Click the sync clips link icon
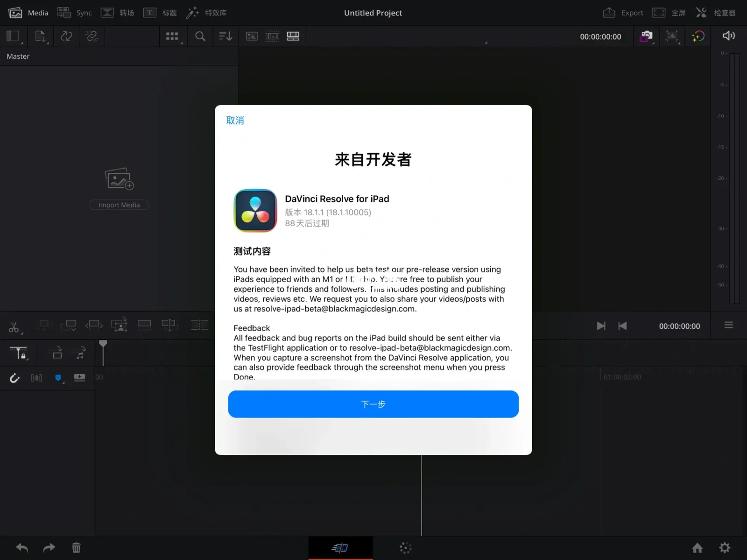Image resolution: width=747 pixels, height=560 pixels. click(x=66, y=36)
